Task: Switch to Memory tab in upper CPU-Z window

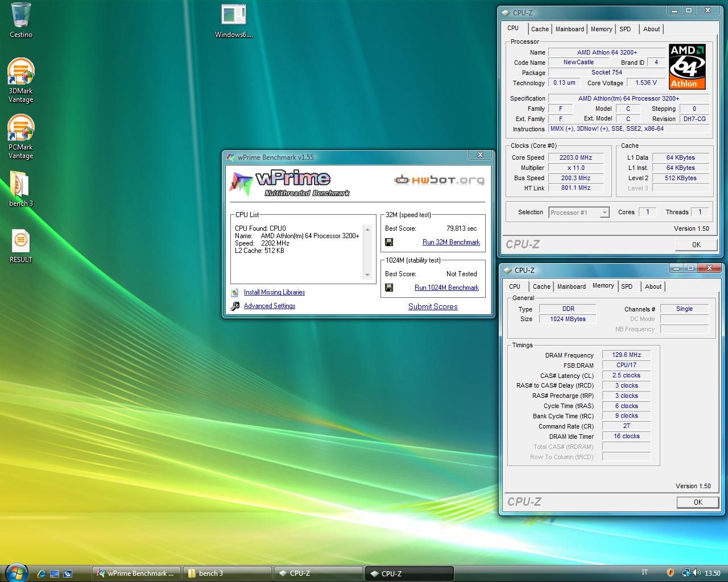Action: point(601,29)
